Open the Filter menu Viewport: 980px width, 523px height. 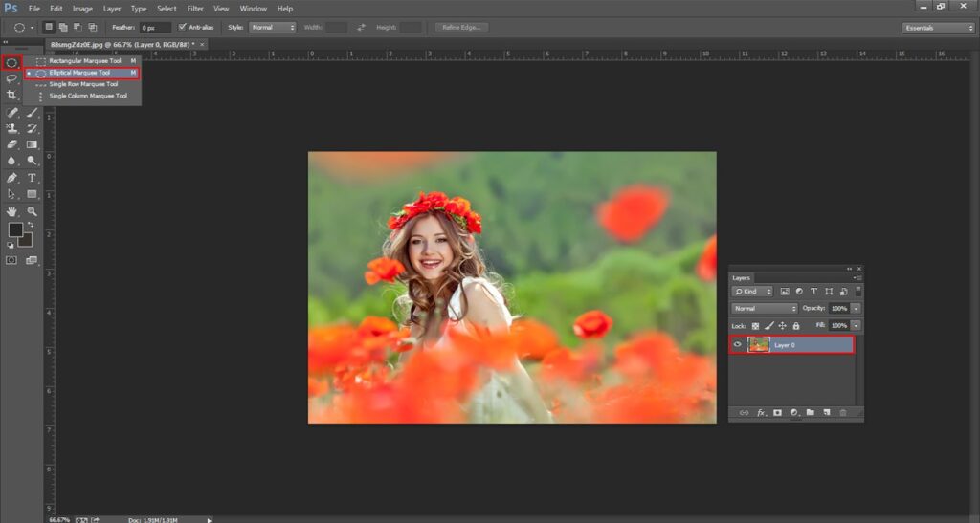[x=195, y=9]
